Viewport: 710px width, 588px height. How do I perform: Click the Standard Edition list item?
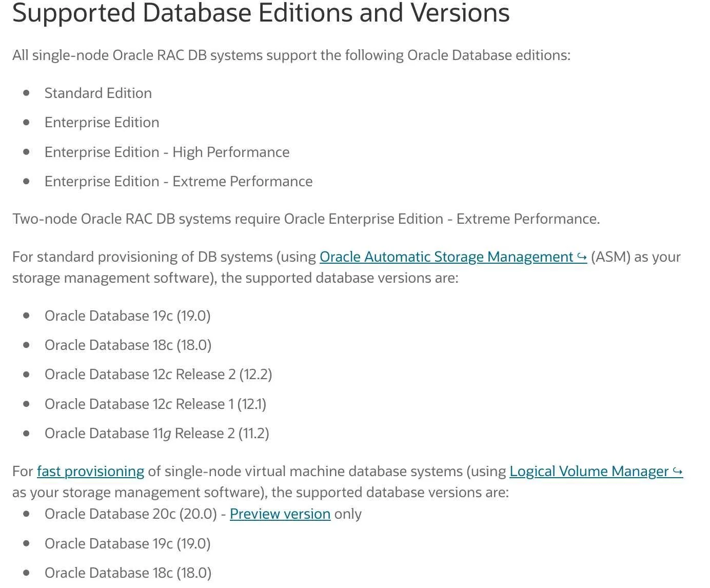[98, 93]
